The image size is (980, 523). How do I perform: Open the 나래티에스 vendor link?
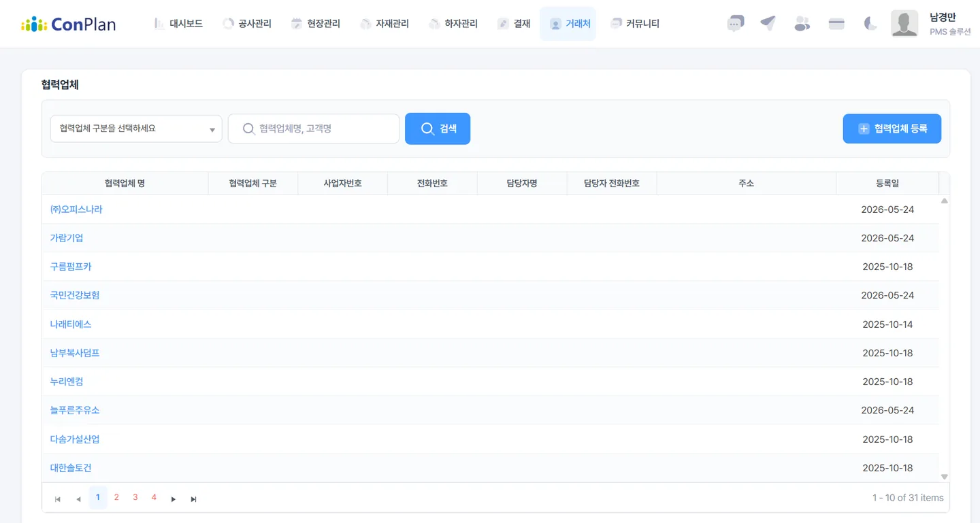[x=71, y=324]
